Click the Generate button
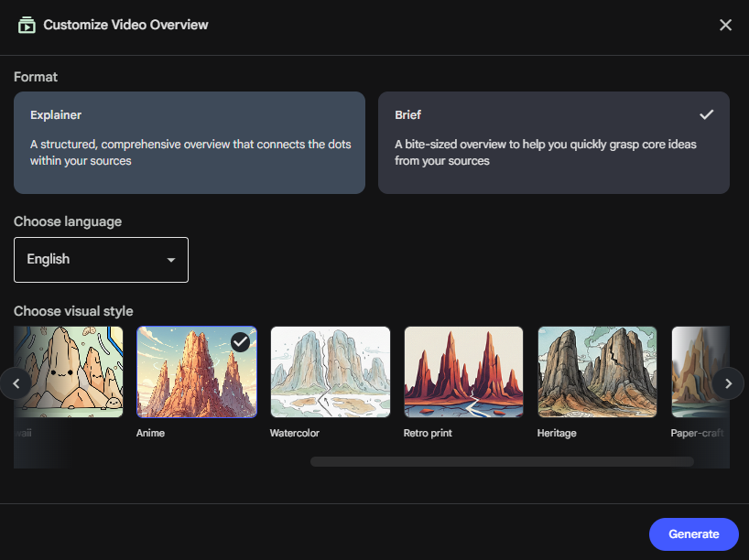 (693, 534)
